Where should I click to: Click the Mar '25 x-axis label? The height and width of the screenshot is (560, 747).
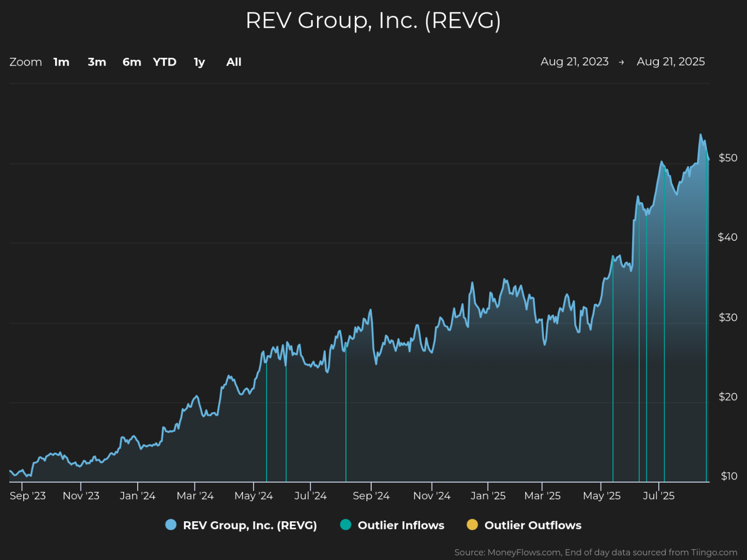tap(542, 496)
